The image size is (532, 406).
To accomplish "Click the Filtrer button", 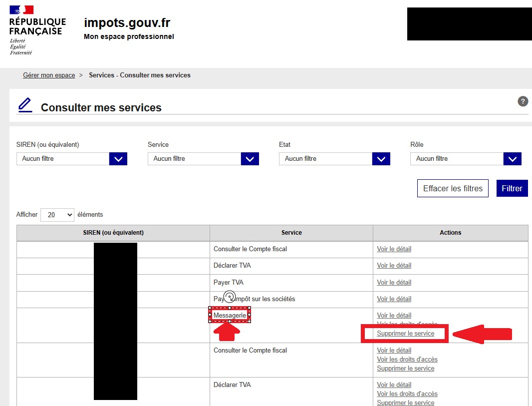I will tap(512, 188).
